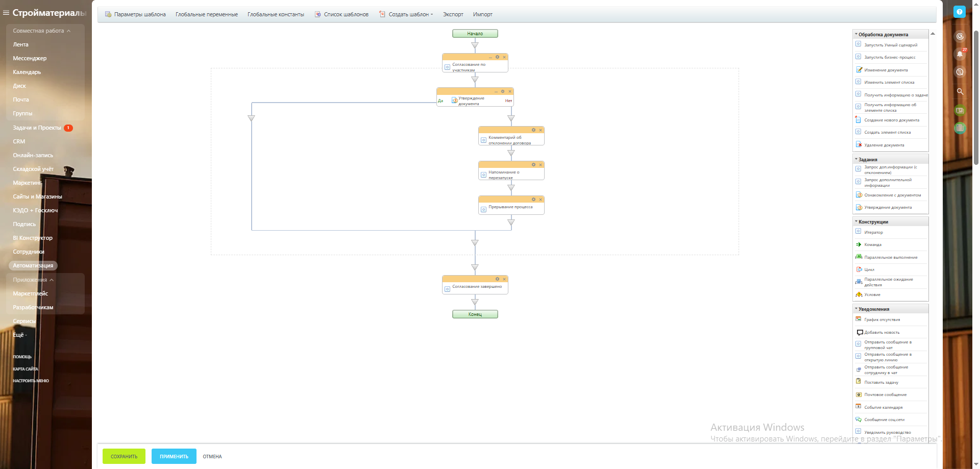Pick the 'Цикл' loop activity icon
Image resolution: width=980 pixels, height=469 pixels.
859,269
